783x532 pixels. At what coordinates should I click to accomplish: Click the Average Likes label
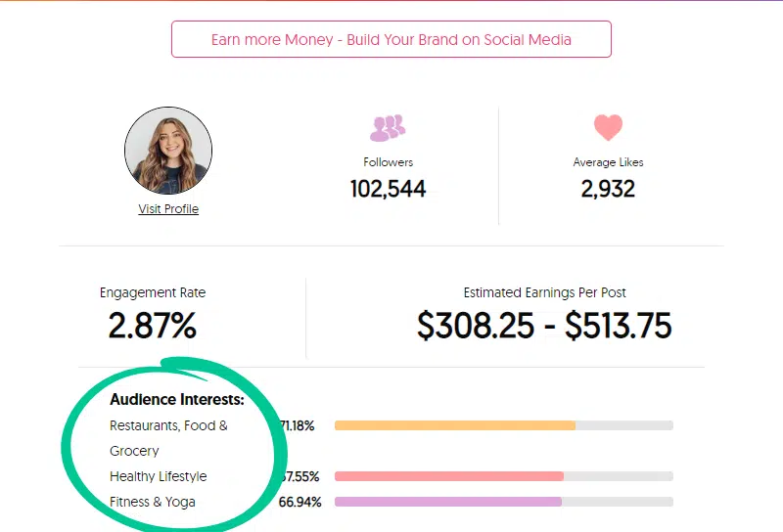[x=608, y=162]
